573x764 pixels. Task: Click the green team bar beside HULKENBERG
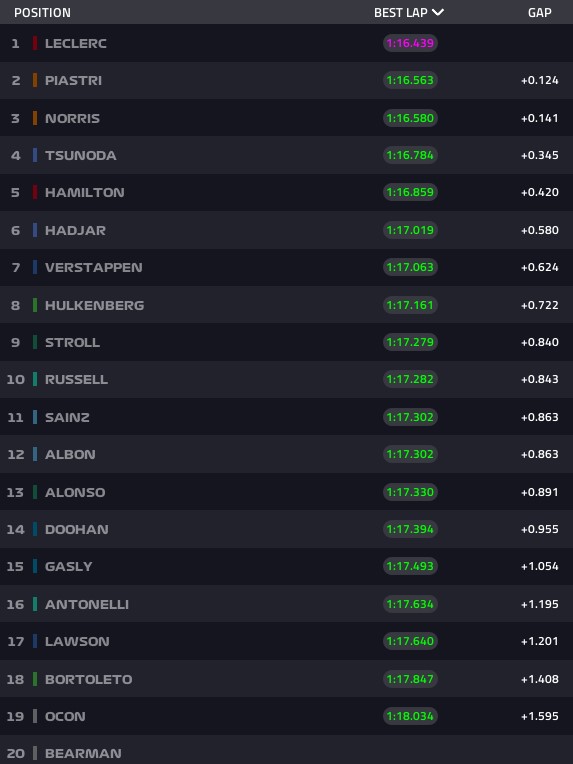35,305
